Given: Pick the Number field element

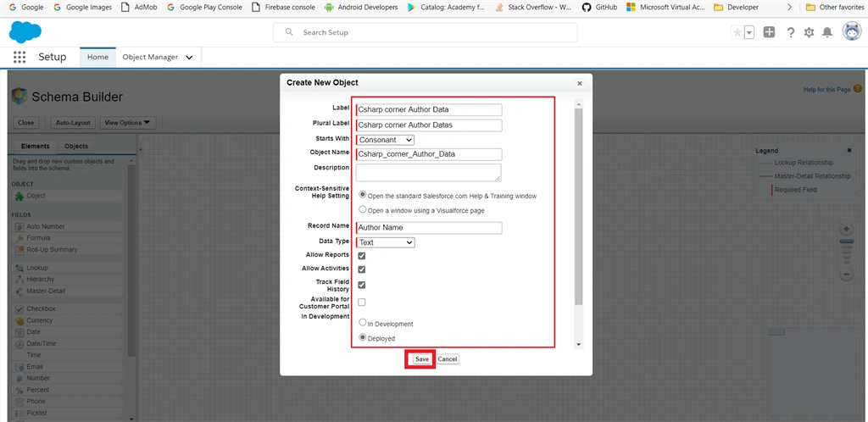Looking at the screenshot, I should 67,378.
